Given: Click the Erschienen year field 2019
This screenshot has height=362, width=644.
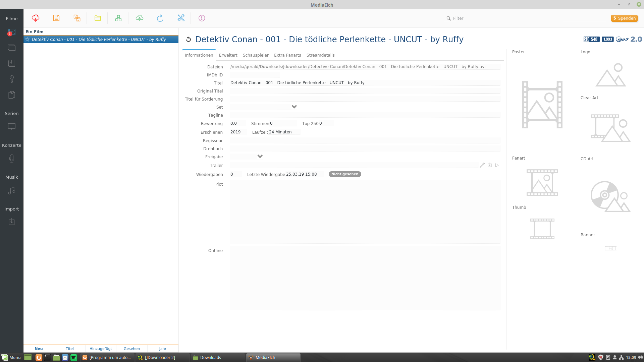Looking at the screenshot, I should pyautogui.click(x=238, y=132).
